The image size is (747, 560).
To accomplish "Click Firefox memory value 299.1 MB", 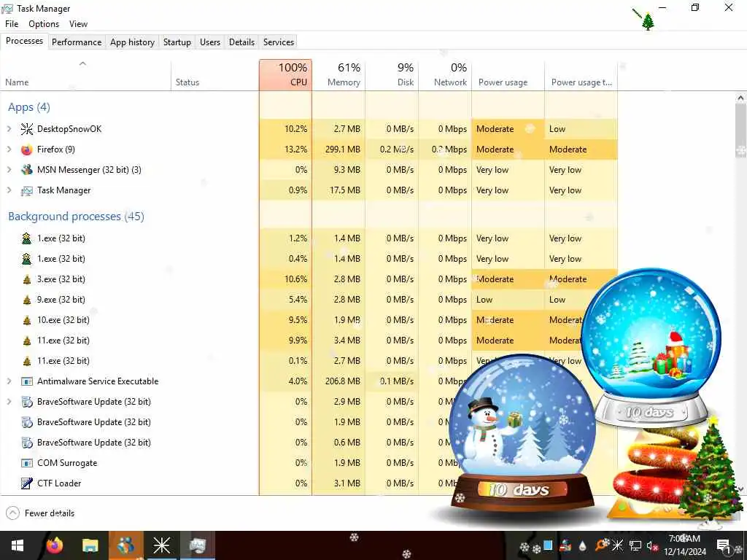I will [x=343, y=149].
